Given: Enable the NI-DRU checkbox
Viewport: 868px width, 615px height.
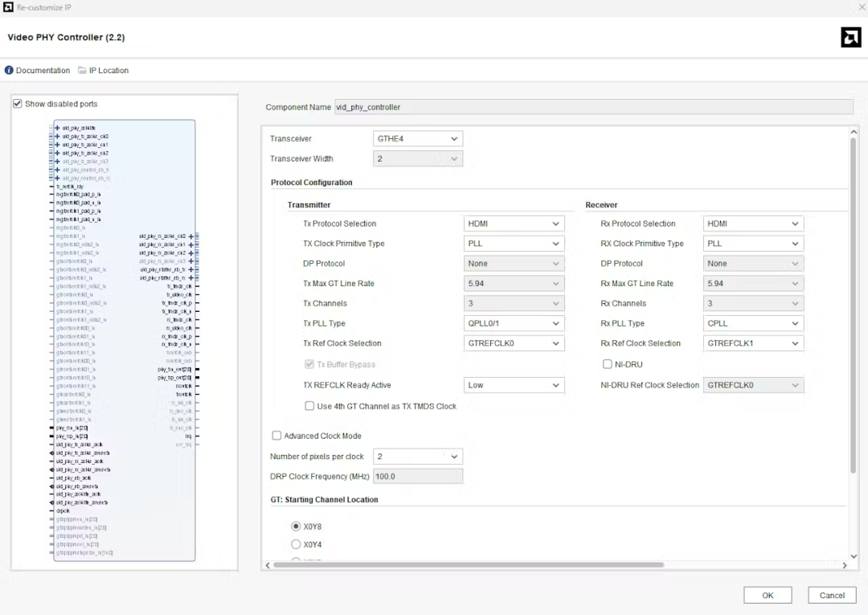Looking at the screenshot, I should coord(608,364).
